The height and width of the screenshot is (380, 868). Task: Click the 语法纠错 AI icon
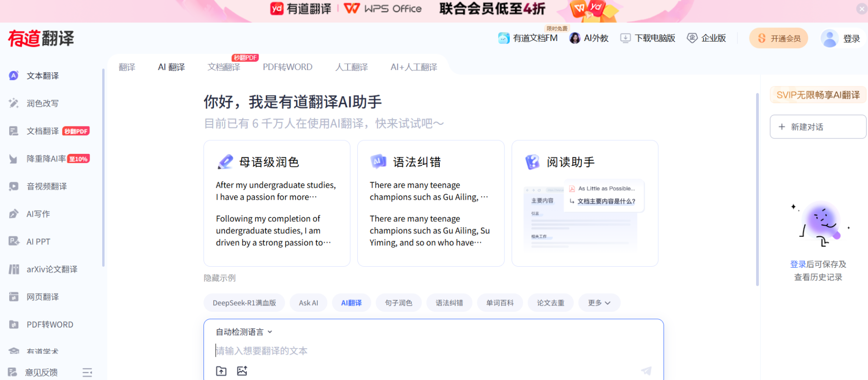[x=379, y=162]
